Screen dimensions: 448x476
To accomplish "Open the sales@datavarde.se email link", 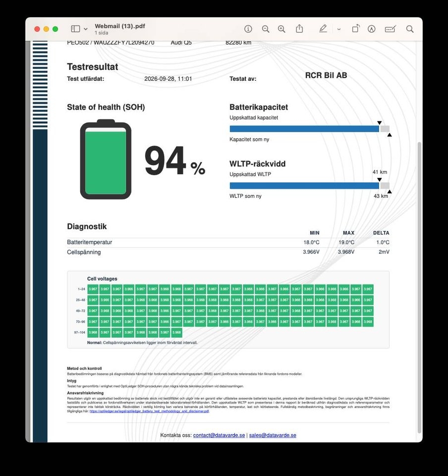I will pyautogui.click(x=273, y=435).
